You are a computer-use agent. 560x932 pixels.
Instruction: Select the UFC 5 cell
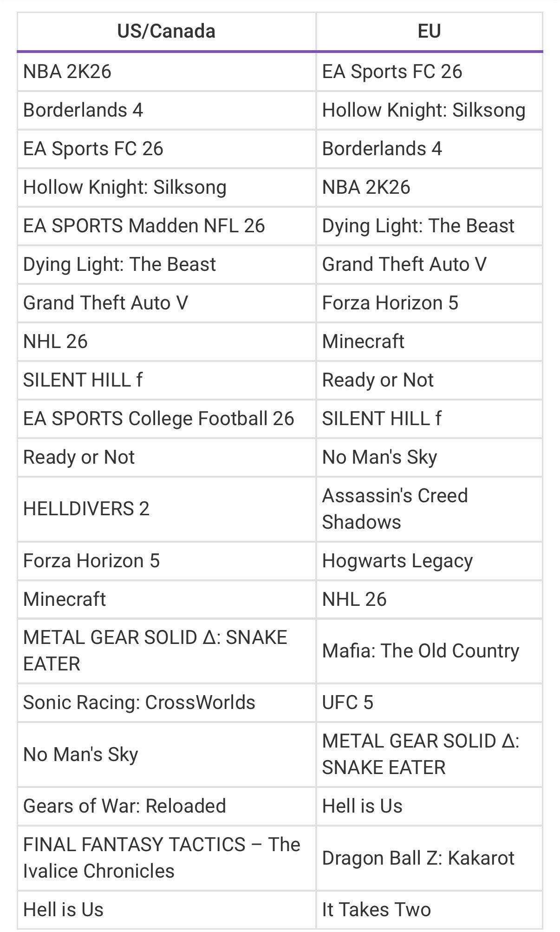coord(347,702)
